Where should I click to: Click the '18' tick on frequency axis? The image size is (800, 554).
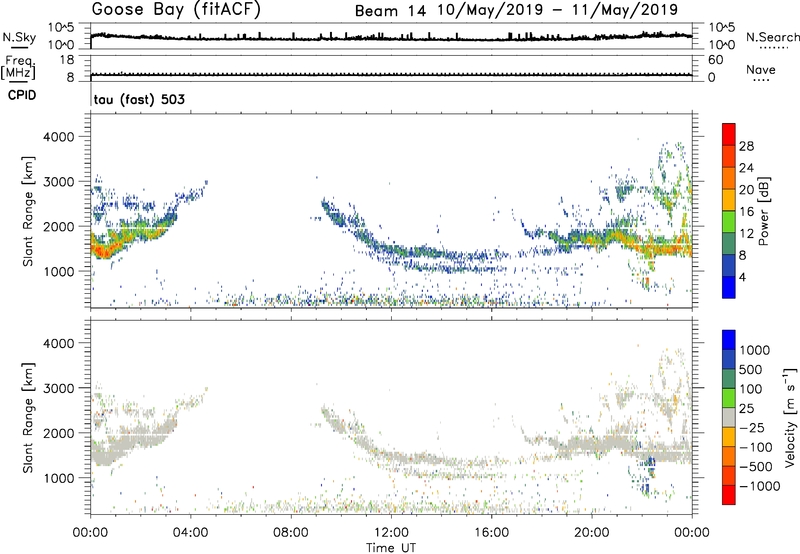point(67,60)
